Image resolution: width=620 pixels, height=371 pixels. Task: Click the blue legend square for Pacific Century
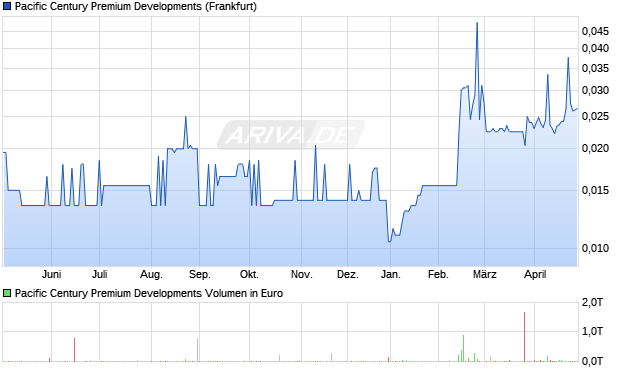(x=7, y=7)
